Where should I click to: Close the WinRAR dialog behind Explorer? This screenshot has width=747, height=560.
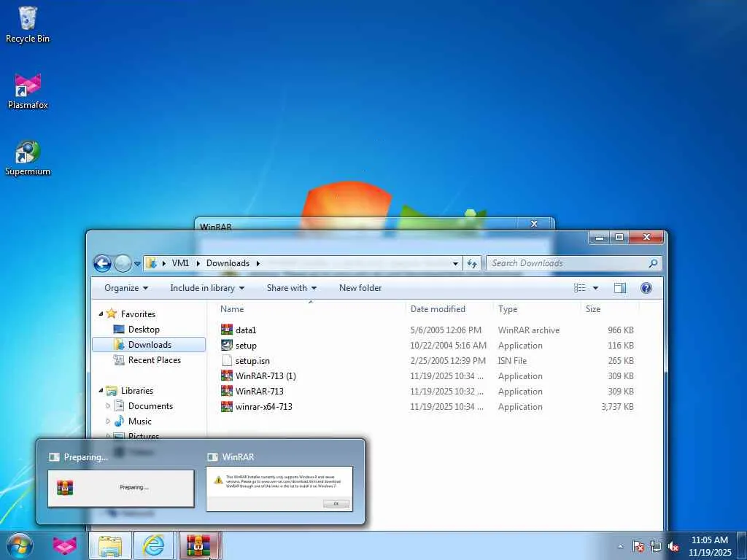(x=534, y=224)
